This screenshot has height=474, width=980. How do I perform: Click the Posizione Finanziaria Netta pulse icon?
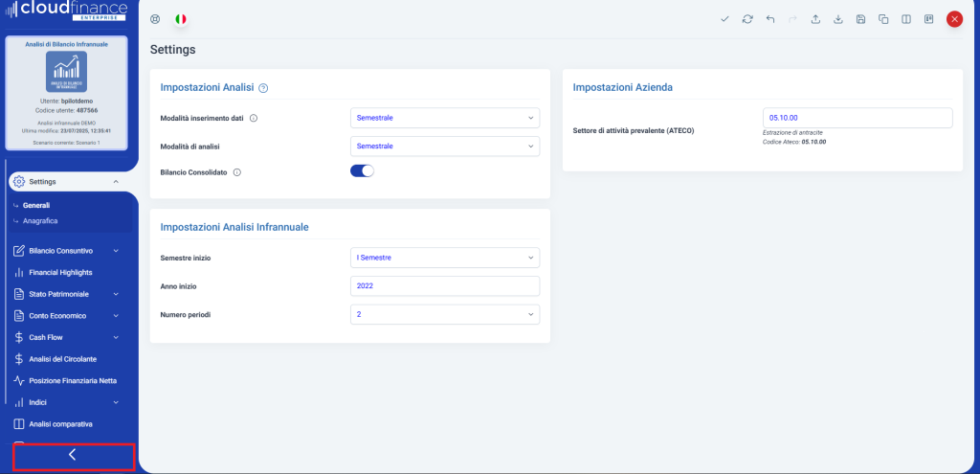(x=19, y=381)
